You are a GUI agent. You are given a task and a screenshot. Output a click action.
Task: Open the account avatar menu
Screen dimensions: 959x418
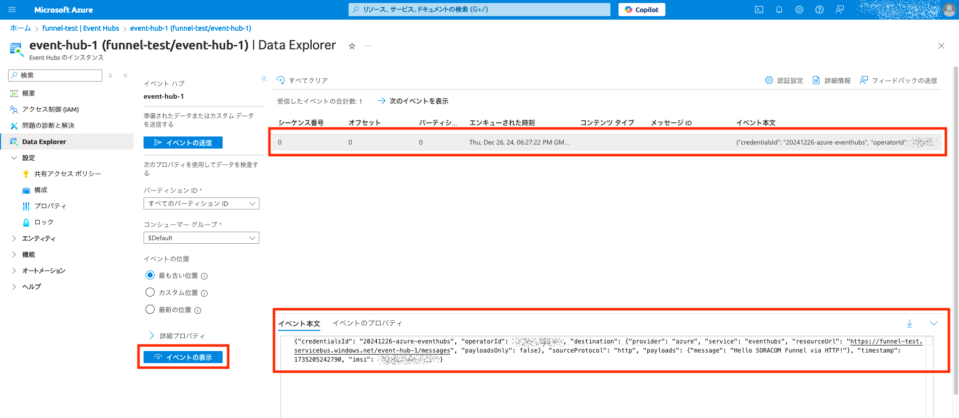[x=949, y=10]
